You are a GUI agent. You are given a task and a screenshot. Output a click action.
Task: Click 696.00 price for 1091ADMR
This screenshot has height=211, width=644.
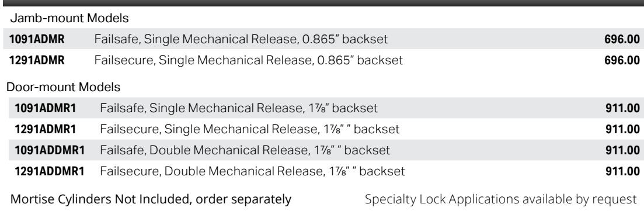pos(622,40)
